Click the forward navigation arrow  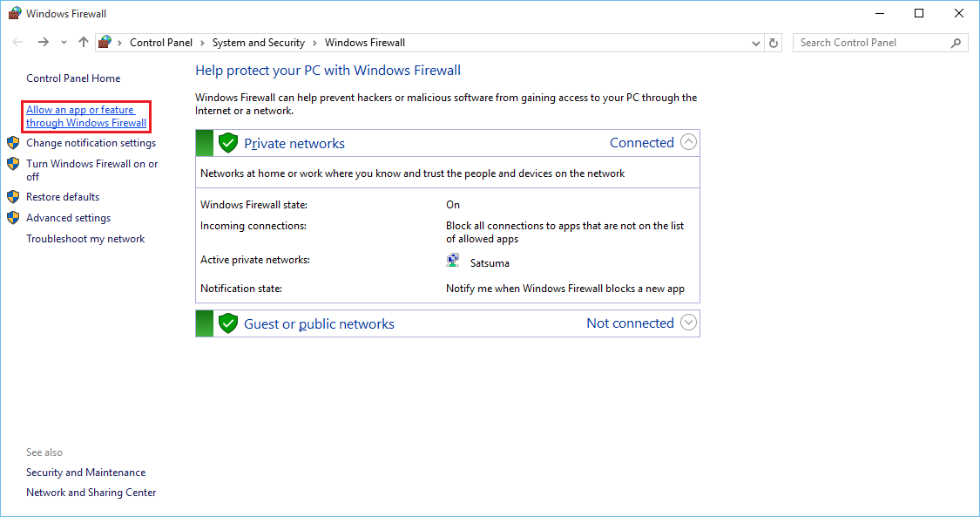[42, 42]
